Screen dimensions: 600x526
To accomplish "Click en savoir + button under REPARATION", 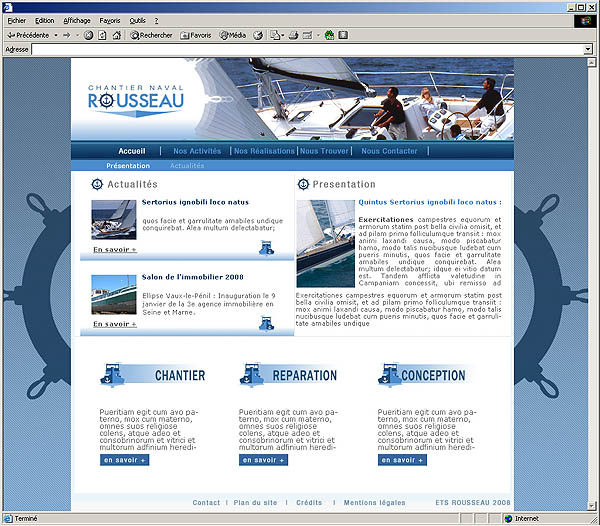I will (263, 460).
